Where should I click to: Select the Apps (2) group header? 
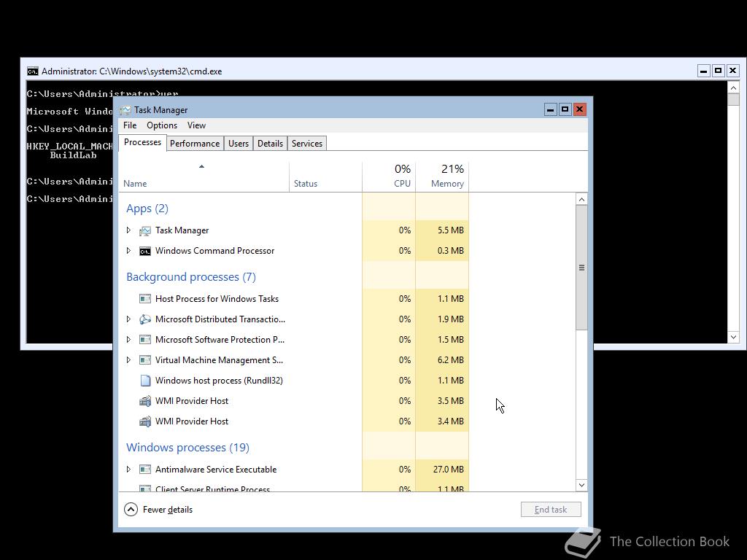click(147, 209)
